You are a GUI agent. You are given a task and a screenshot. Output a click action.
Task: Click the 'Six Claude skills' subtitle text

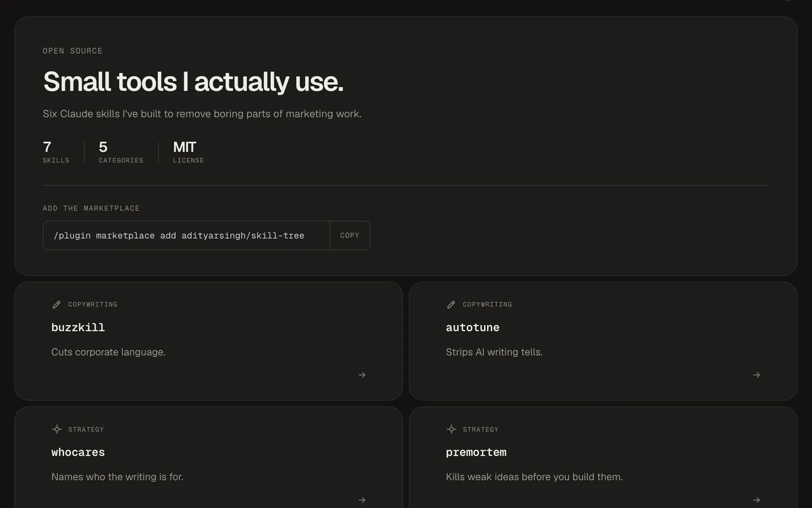click(x=202, y=114)
